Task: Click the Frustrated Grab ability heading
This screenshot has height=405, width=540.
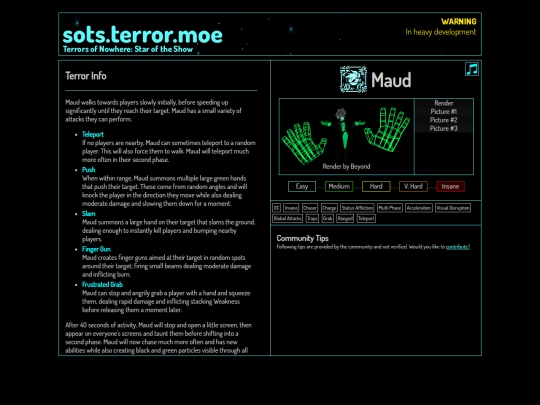Action: 102,284
